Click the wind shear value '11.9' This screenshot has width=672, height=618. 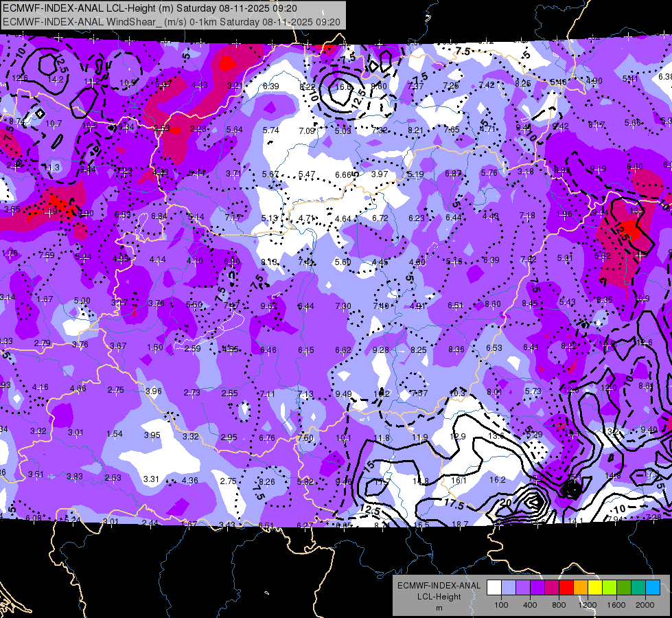pos(419,437)
